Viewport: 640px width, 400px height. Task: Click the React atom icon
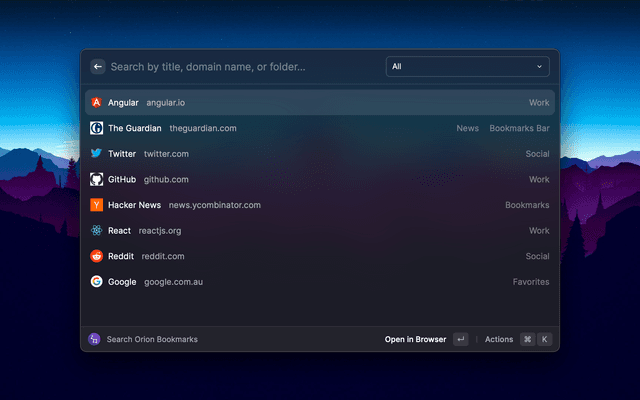(x=97, y=231)
